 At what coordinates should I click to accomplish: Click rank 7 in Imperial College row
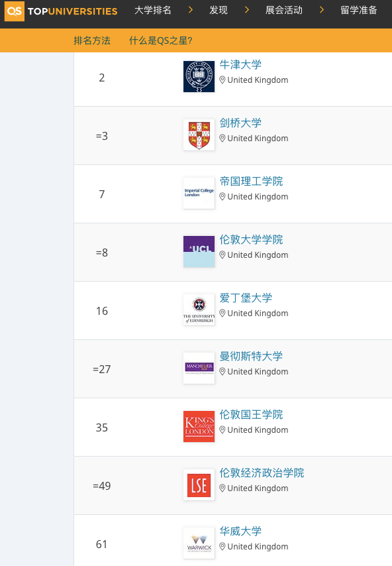[x=102, y=194]
